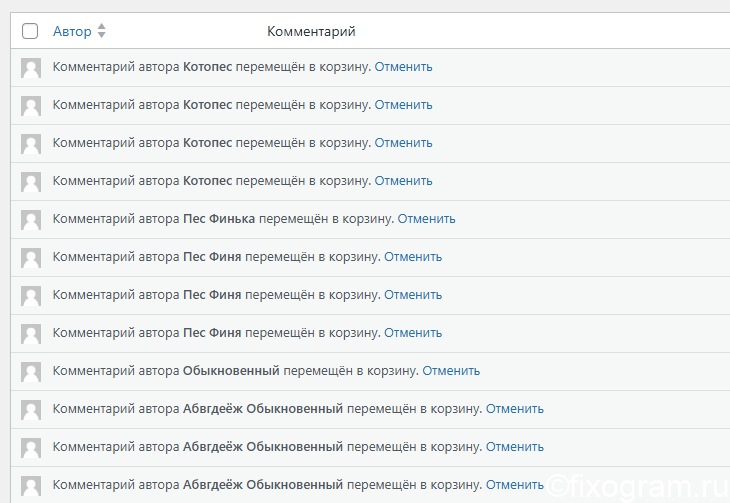This screenshot has width=730, height=503.
Task: Click avatar icon in third Котопес row
Action: tap(31, 144)
